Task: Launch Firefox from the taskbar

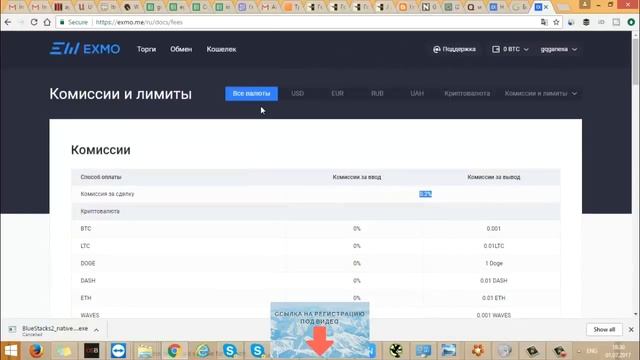Action: tap(36, 351)
